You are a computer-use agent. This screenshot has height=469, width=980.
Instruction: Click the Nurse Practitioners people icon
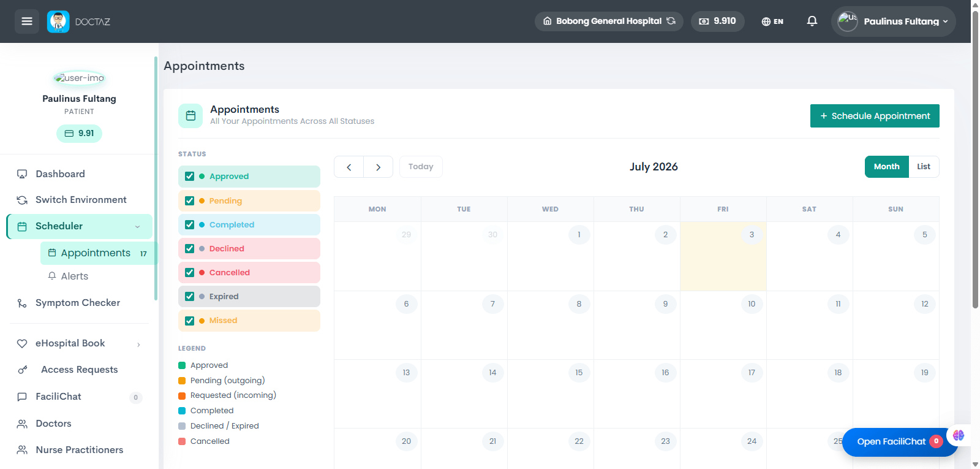pos(22,450)
